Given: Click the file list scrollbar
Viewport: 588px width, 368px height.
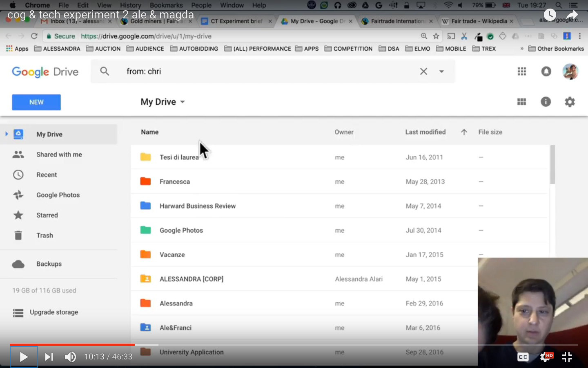Looking at the screenshot, I should pos(552,164).
